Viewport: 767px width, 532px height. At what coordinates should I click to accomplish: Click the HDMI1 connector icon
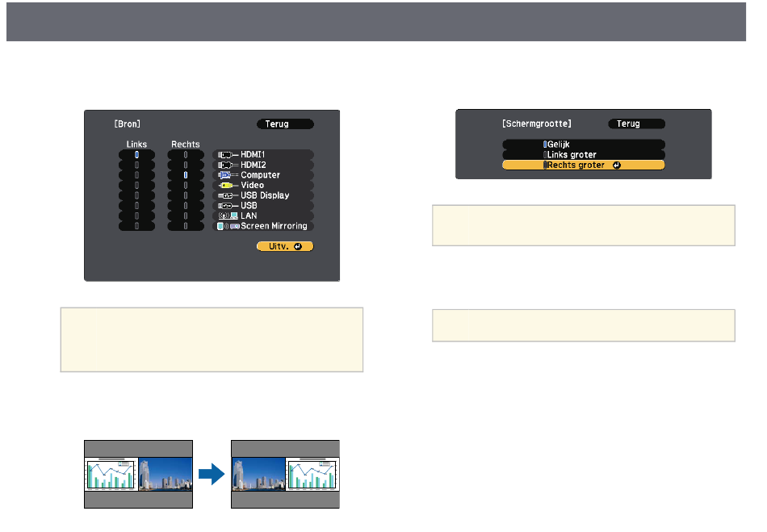tap(228, 154)
